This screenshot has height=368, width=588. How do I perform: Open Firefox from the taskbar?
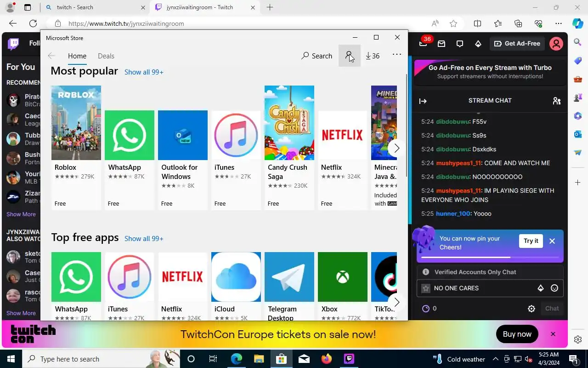[326, 359]
